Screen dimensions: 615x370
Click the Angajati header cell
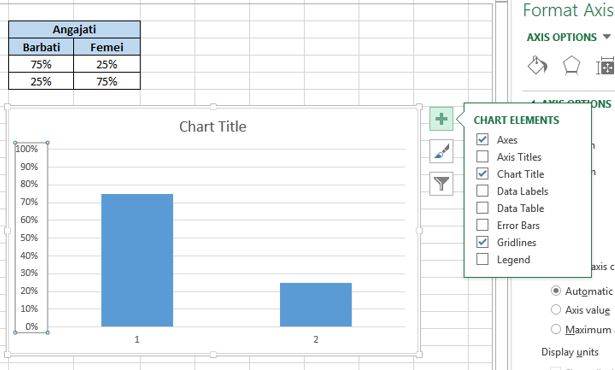point(75,29)
